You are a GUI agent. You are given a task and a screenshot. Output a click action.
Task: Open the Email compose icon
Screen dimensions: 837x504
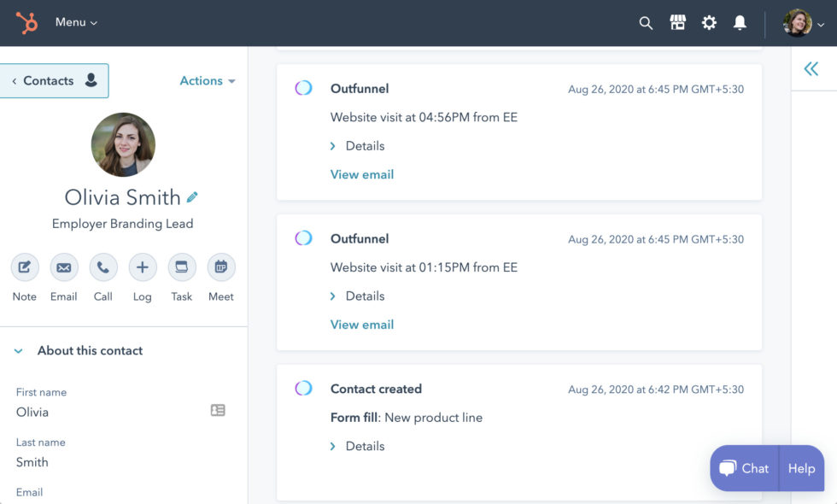63,267
